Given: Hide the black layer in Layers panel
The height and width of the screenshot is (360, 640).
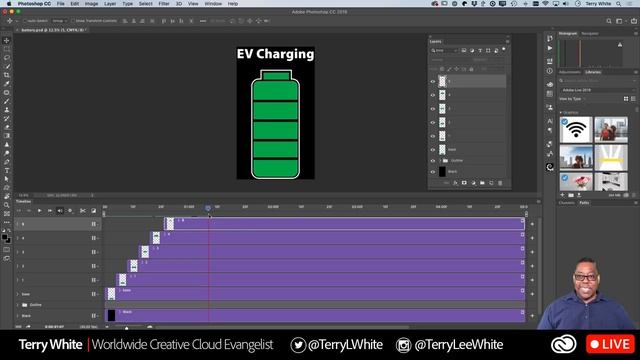Looking at the screenshot, I should [433, 171].
